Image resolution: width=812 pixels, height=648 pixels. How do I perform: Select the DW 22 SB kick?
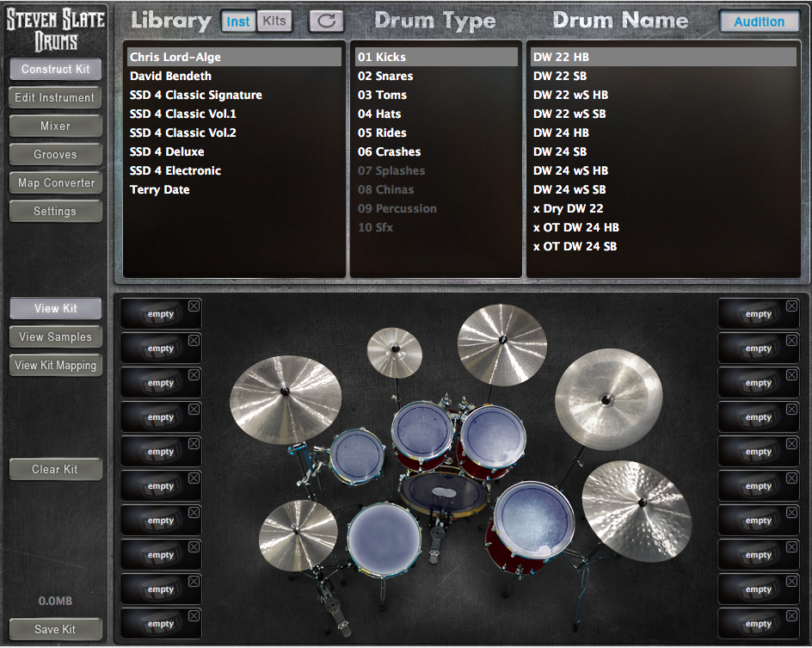pyautogui.click(x=663, y=76)
